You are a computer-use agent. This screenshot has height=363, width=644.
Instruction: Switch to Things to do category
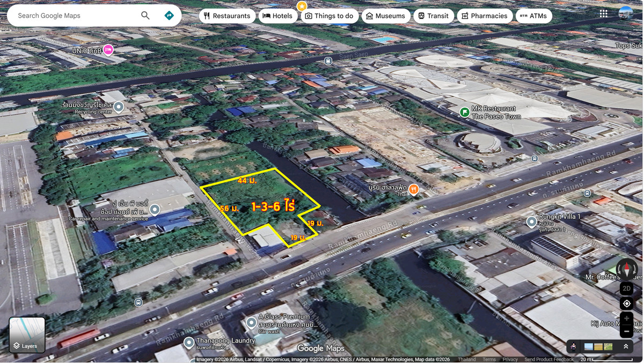pos(329,16)
